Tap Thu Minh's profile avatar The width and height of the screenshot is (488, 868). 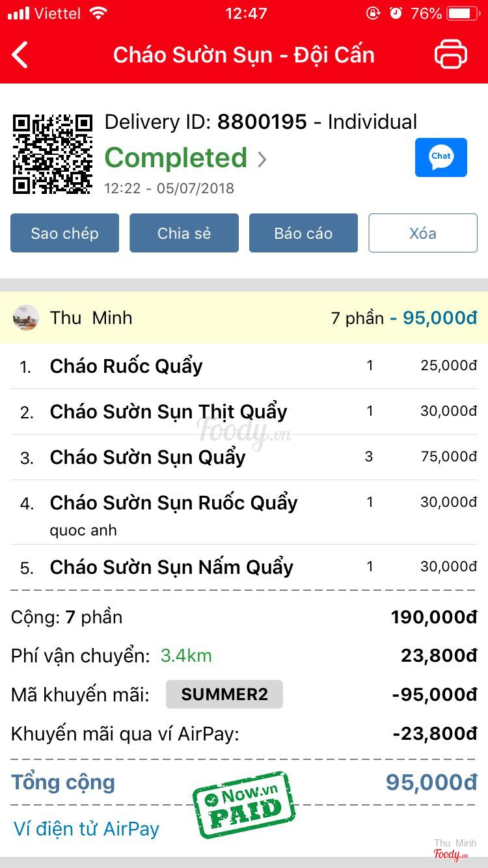click(x=26, y=318)
